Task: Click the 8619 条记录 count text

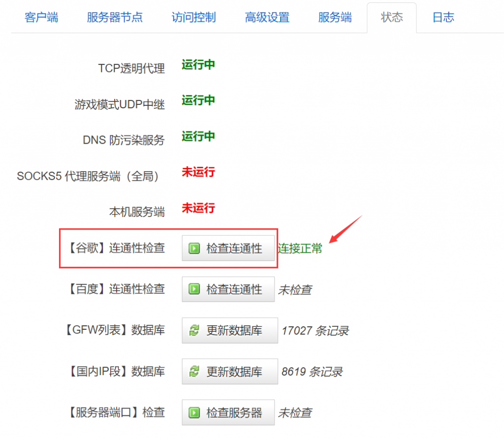Action: [312, 372]
